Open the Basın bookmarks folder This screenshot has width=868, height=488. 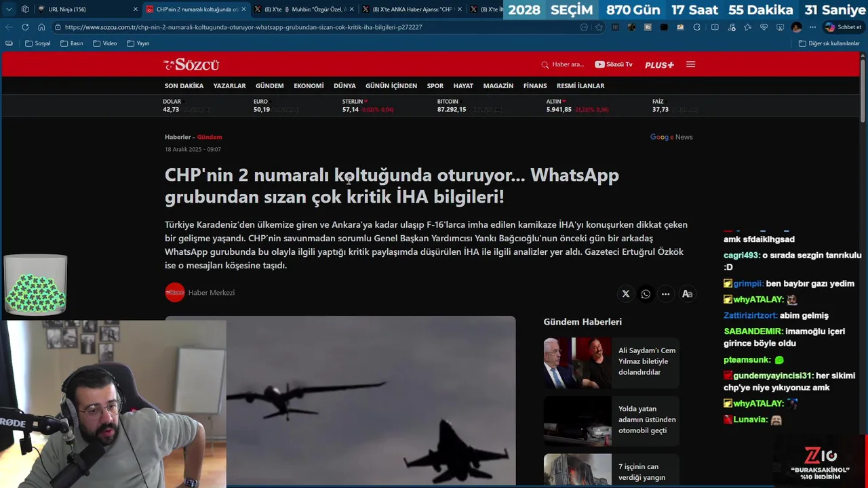72,43
